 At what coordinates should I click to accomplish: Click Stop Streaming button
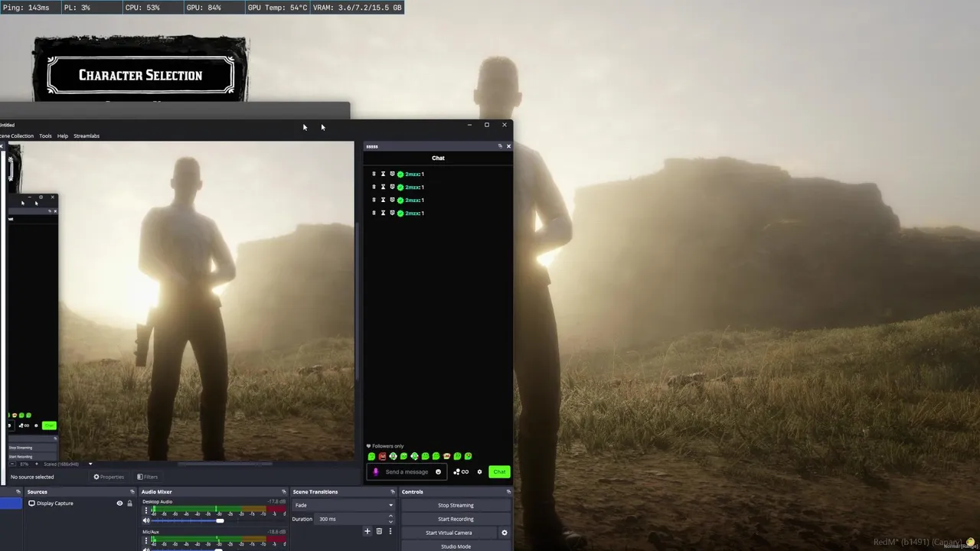[x=456, y=505]
